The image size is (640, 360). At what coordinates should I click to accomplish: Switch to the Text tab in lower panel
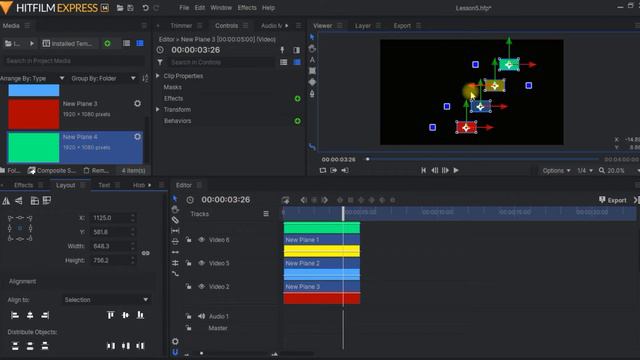(104, 185)
